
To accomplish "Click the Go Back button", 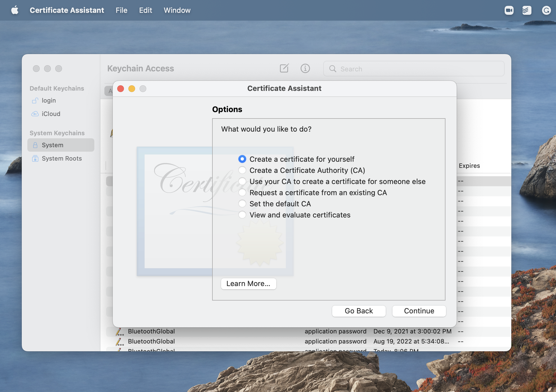I will pyautogui.click(x=359, y=311).
